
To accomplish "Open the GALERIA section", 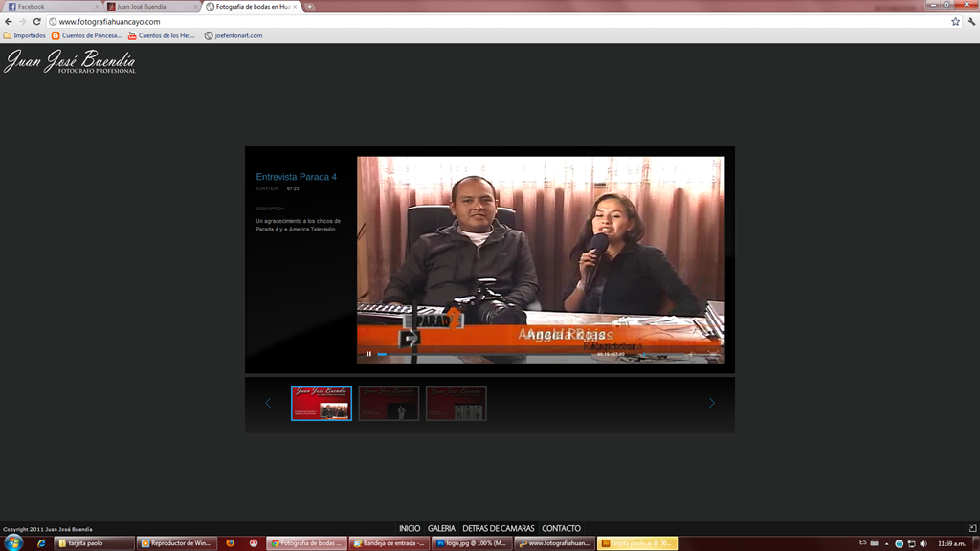I will pyautogui.click(x=441, y=528).
